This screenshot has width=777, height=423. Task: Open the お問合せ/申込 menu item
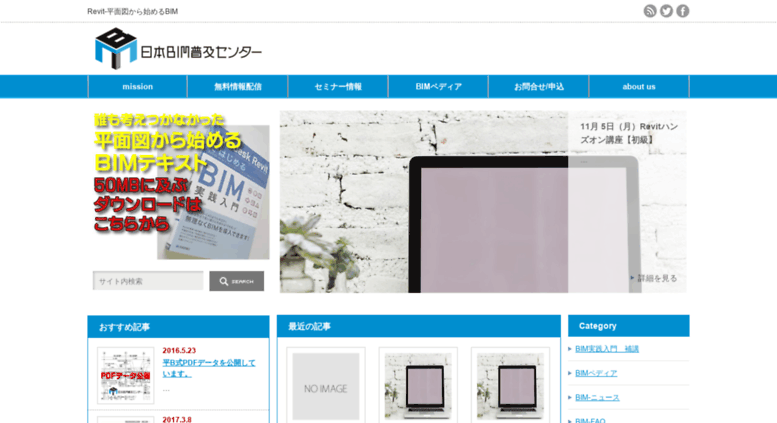tap(539, 87)
